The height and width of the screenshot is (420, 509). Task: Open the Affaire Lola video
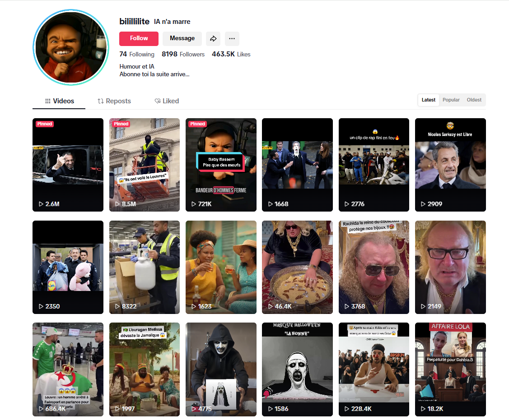click(450, 369)
